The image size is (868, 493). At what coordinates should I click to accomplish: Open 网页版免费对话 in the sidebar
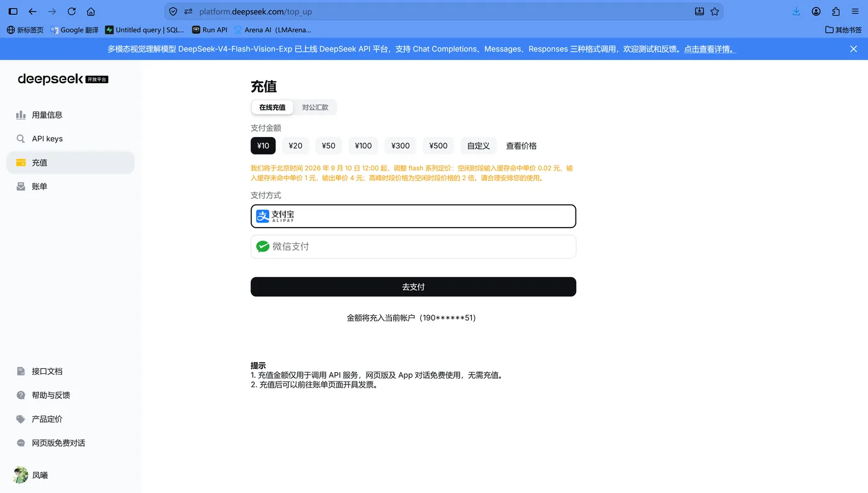click(x=70, y=443)
